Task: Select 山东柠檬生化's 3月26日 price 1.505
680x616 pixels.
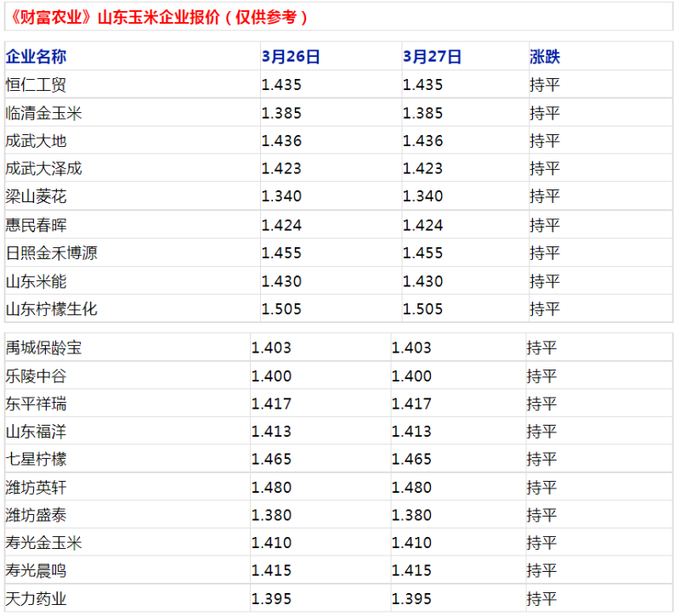Action: pyautogui.click(x=281, y=309)
